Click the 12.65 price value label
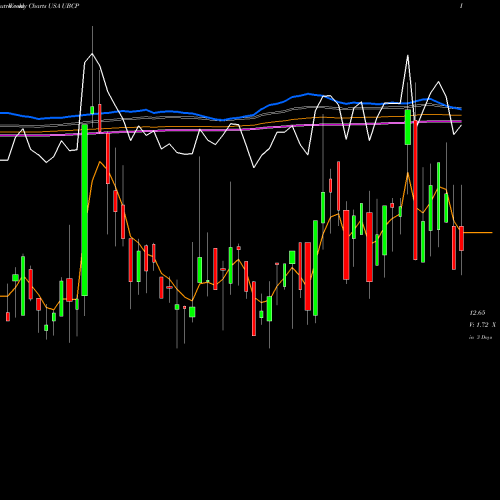Viewport: 500px width, 500px height. pyautogui.click(x=477, y=313)
